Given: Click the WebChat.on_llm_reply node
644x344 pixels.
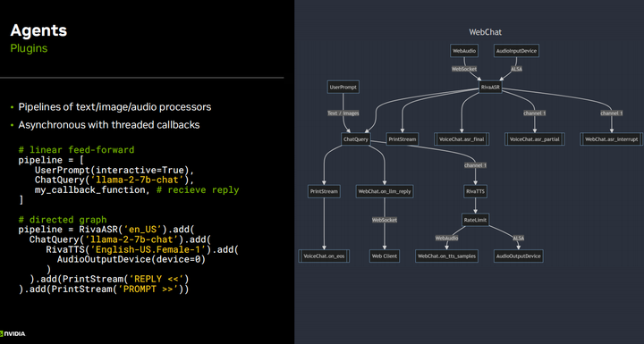Looking at the screenshot, I should [x=385, y=191].
